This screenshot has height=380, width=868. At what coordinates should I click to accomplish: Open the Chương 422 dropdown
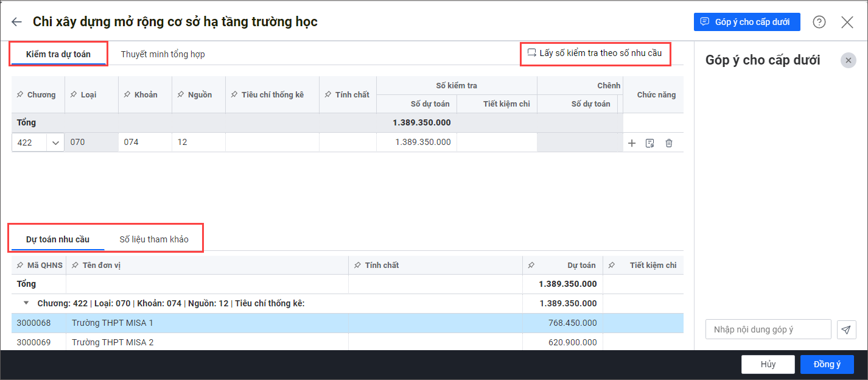point(55,143)
